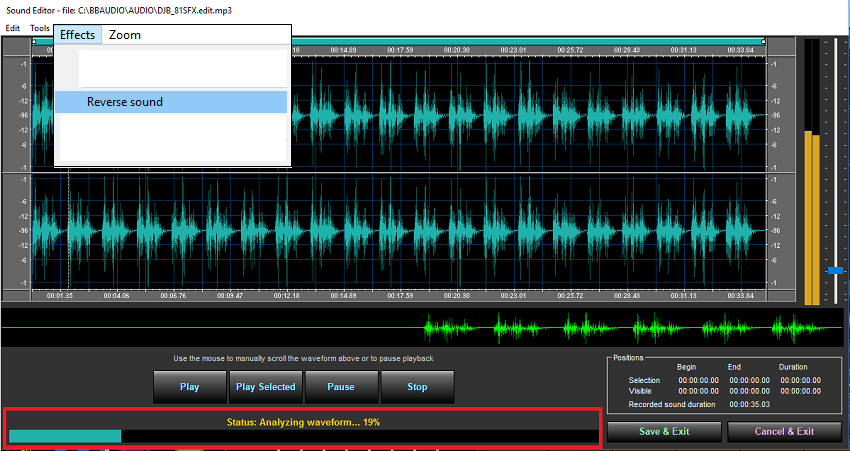Screen dimensions: 850x451
Task: Click top ruler marker 00:17.59
Action: click(400, 50)
